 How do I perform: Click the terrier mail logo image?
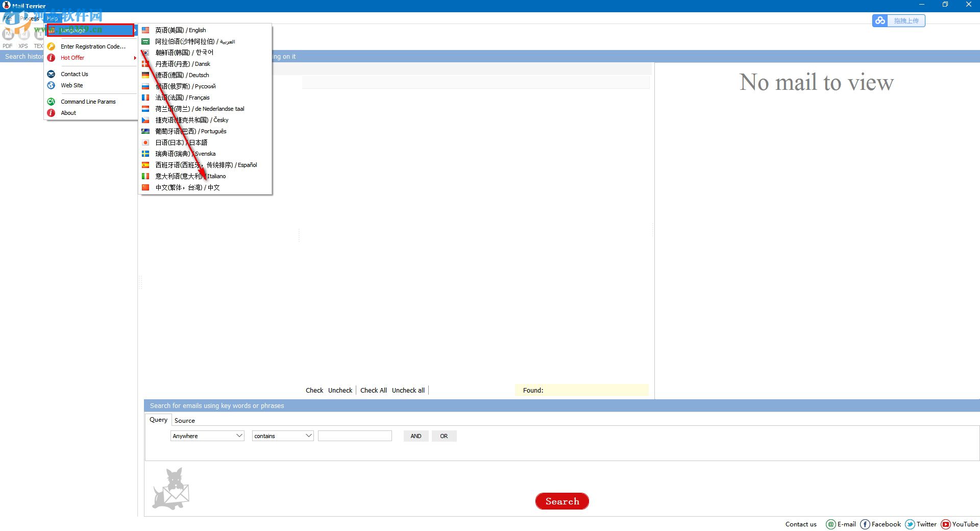171,489
